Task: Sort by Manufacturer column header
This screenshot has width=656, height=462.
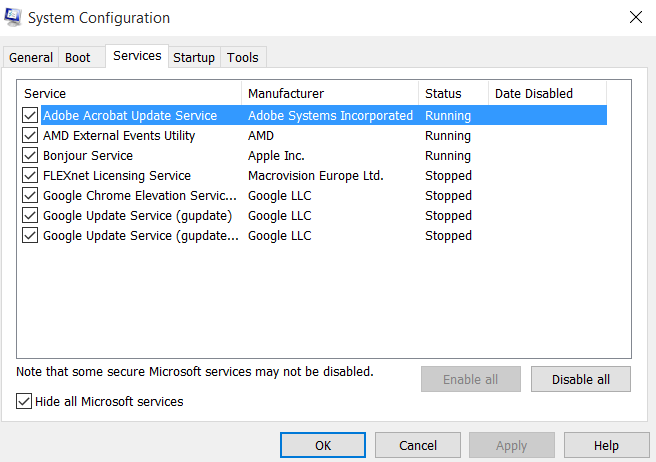Action: (330, 94)
